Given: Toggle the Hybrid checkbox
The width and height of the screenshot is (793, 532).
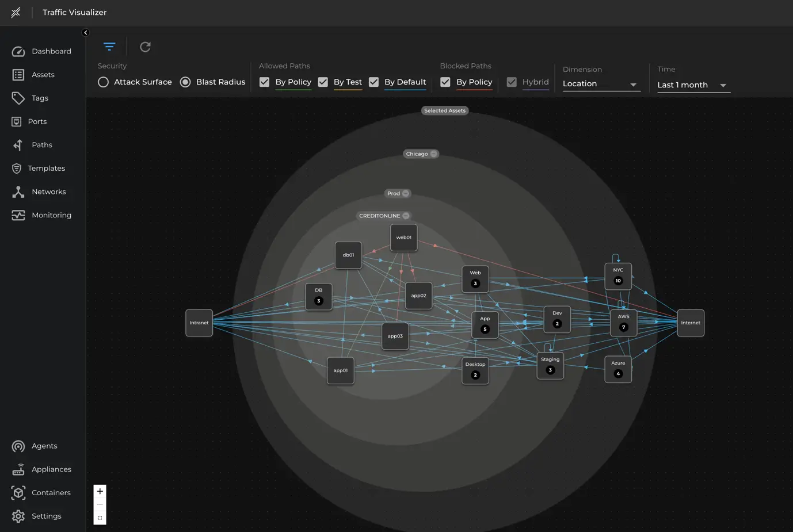Looking at the screenshot, I should coord(512,82).
